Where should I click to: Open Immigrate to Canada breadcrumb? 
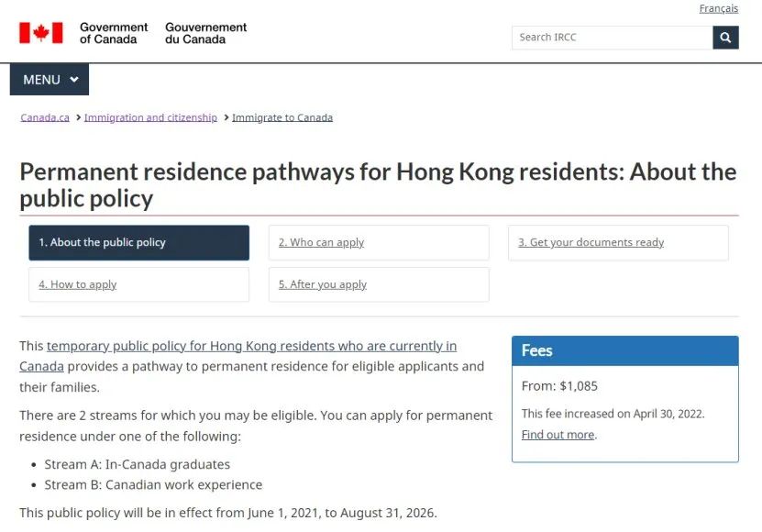click(282, 117)
